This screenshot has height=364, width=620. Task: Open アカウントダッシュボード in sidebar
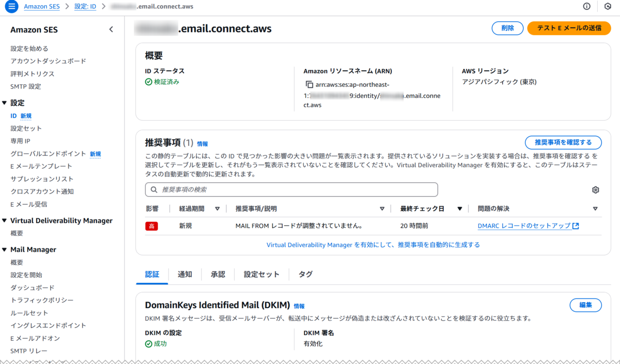coord(48,61)
